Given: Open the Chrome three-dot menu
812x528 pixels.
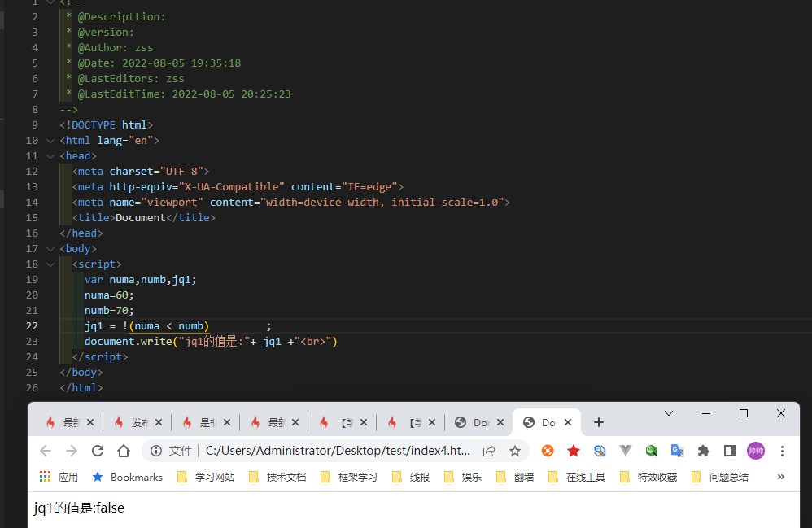Looking at the screenshot, I should [x=782, y=451].
